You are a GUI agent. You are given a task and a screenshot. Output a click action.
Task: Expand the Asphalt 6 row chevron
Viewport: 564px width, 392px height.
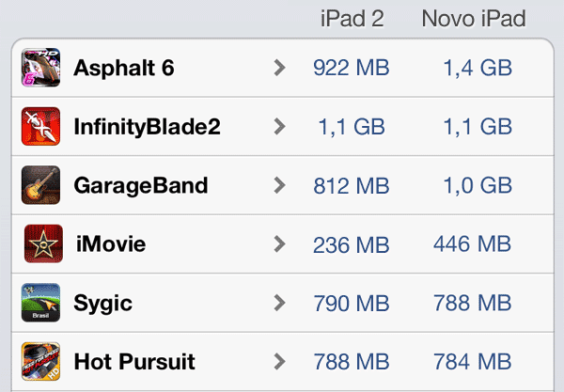[x=279, y=68]
